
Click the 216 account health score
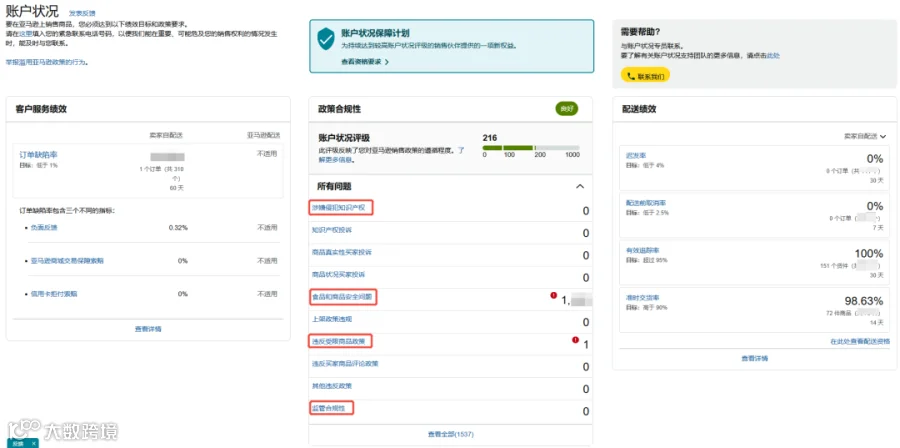490,138
